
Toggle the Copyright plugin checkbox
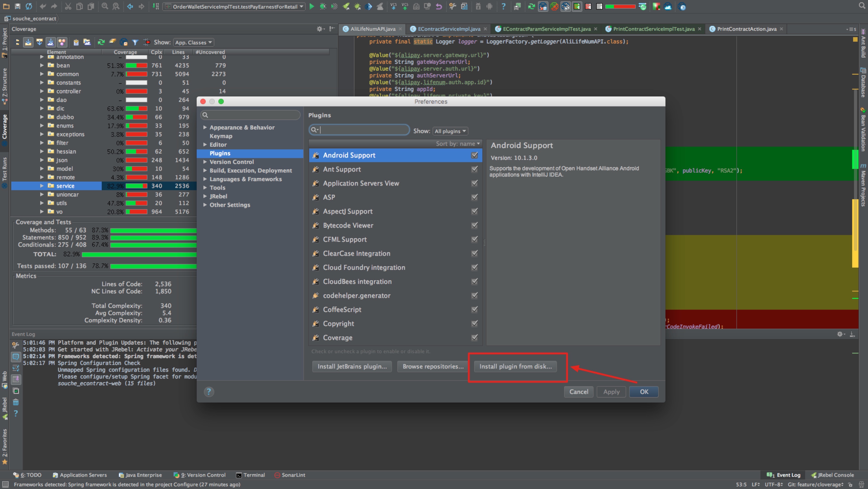point(474,323)
